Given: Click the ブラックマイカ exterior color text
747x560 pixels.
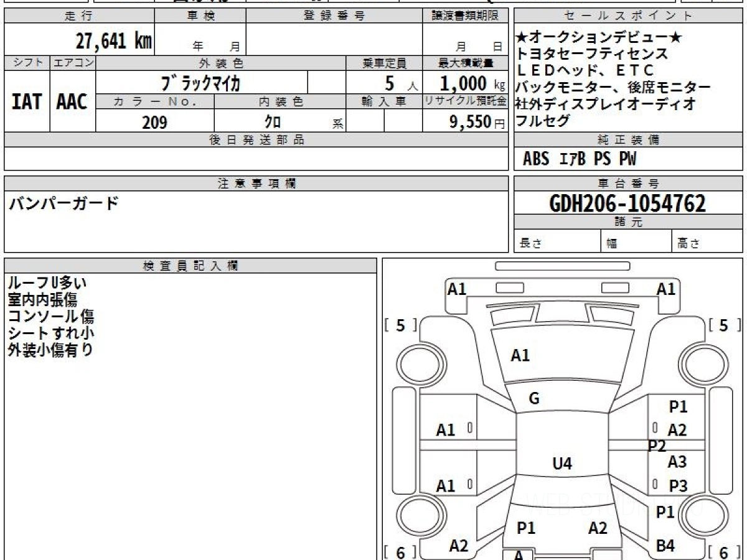Looking at the screenshot, I should point(200,82).
